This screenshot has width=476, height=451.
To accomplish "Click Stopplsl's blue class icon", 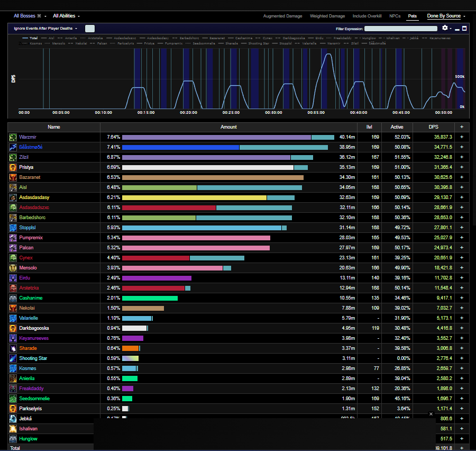I will tap(13, 228).
